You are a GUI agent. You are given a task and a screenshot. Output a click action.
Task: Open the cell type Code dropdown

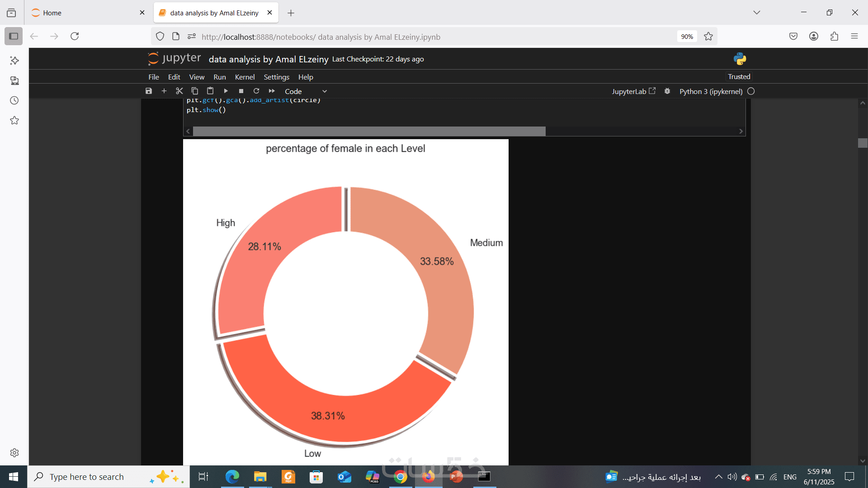point(306,91)
